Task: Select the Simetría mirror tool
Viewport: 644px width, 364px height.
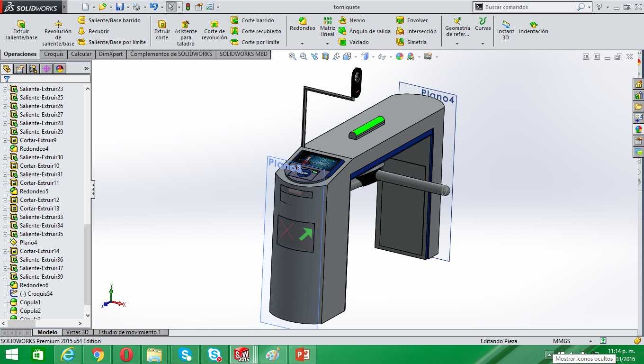Action: point(411,42)
